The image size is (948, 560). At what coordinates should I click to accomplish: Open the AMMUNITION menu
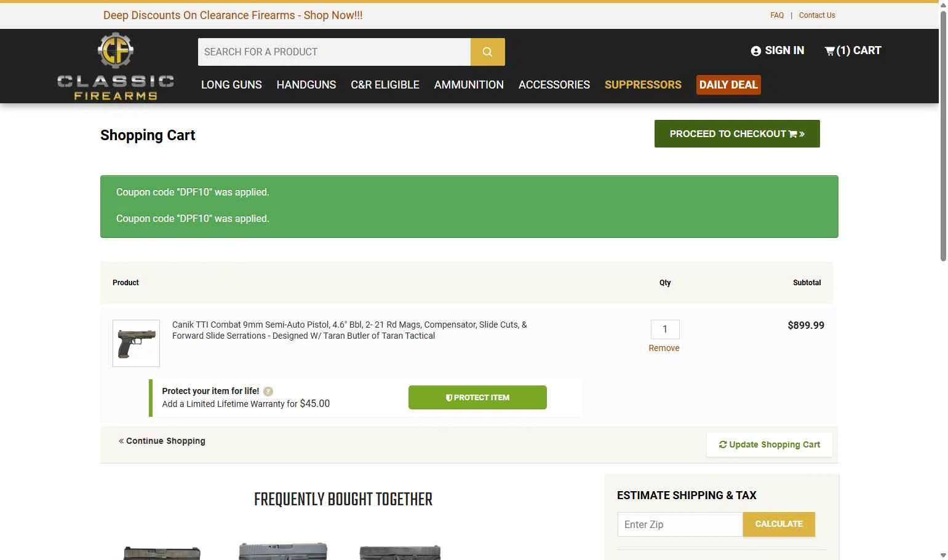(x=469, y=85)
